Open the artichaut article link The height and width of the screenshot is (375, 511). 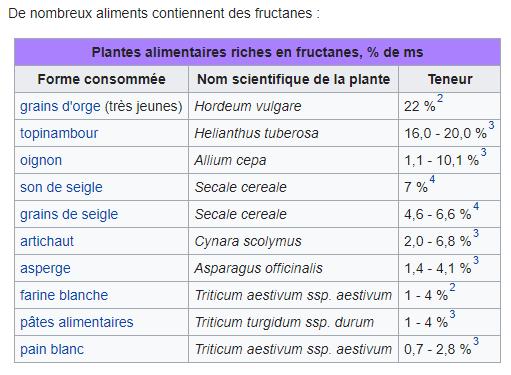point(47,241)
